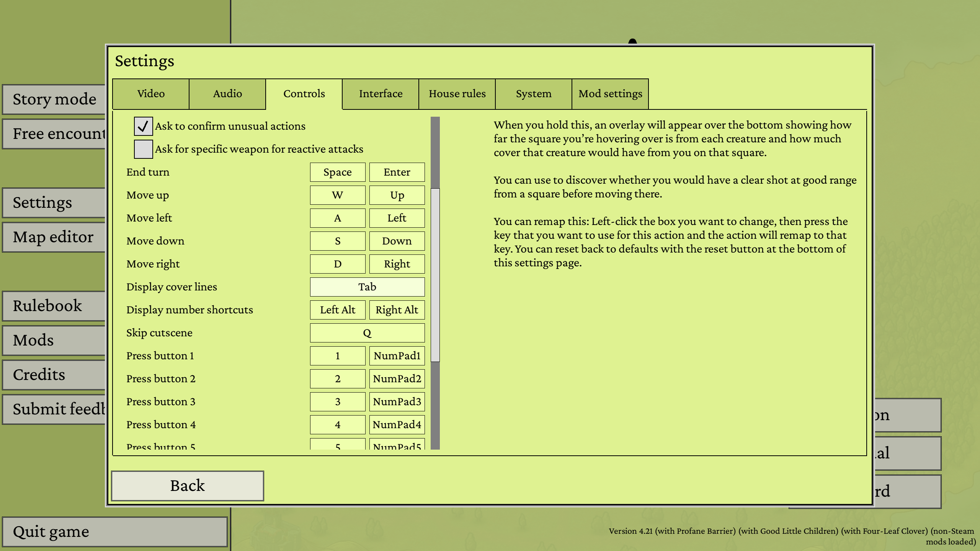
Task: Toggle Ask to confirm unusual actions checkbox
Action: tap(143, 126)
